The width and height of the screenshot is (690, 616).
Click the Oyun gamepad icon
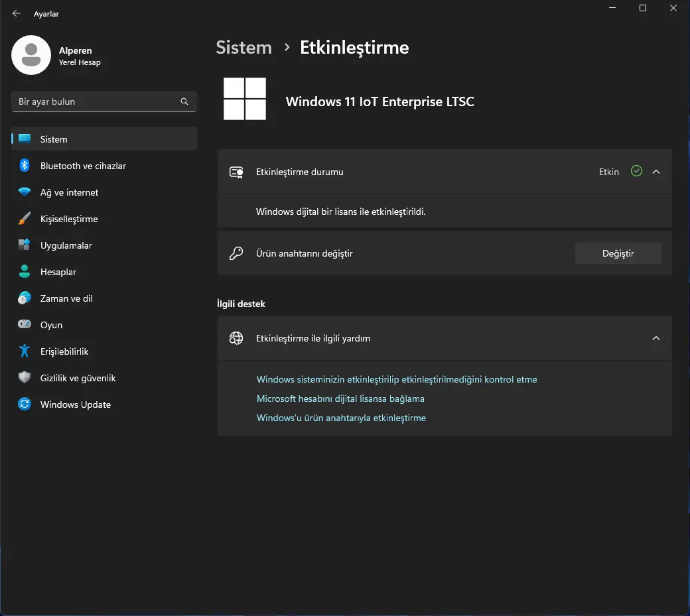[x=25, y=324]
